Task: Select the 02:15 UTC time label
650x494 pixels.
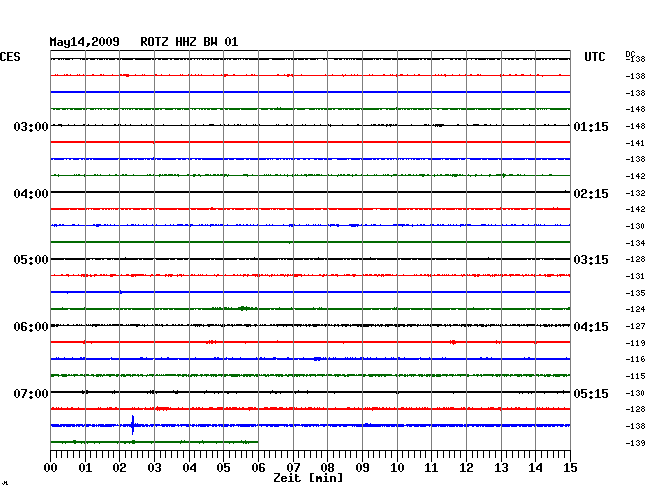Action: coord(591,194)
